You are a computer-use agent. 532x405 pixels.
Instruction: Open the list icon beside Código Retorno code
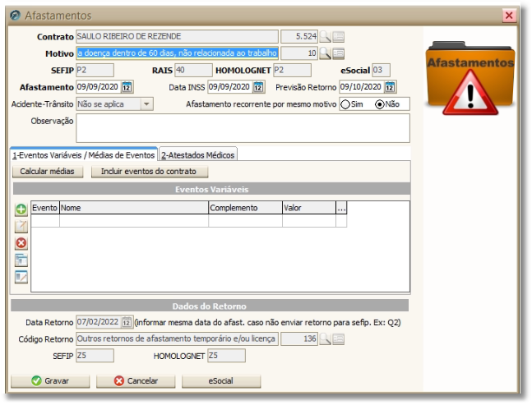pos(338,339)
